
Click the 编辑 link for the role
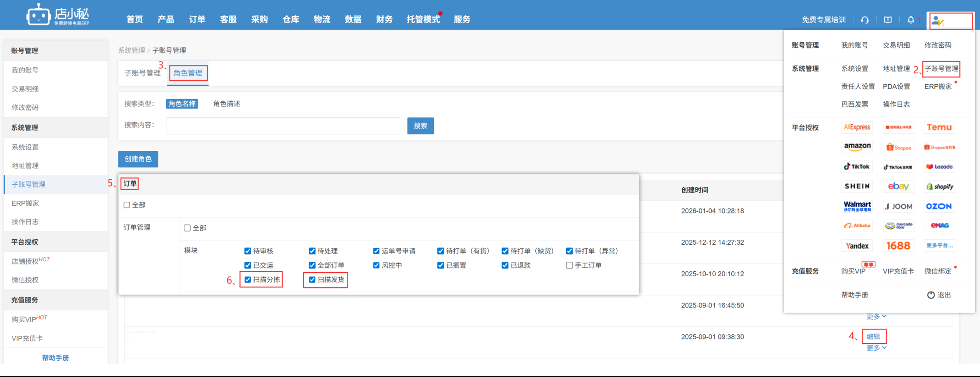coord(873,336)
